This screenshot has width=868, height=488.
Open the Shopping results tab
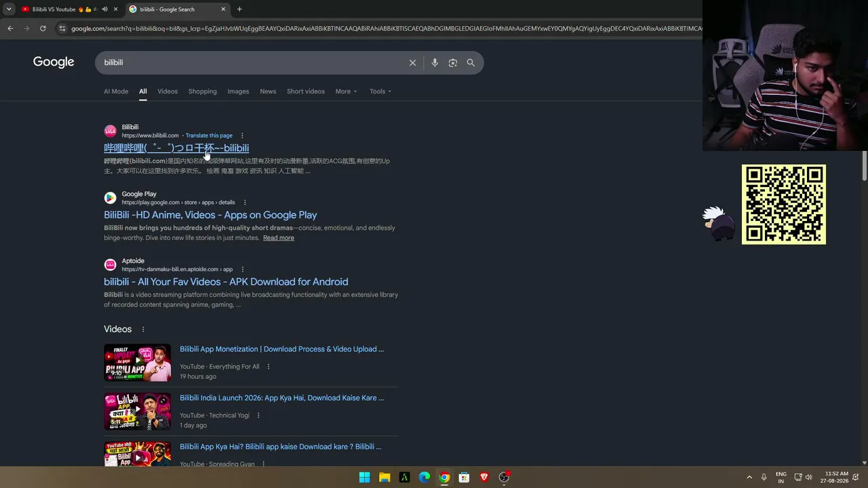(x=203, y=91)
